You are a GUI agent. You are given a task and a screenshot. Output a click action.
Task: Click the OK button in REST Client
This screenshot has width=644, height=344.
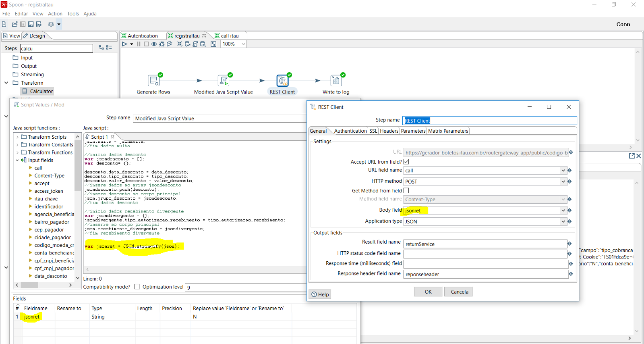[x=428, y=292]
